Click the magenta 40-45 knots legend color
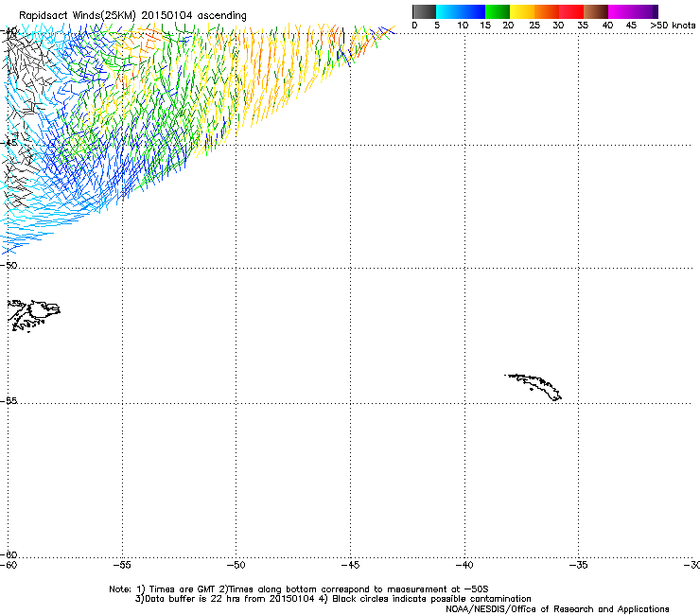The height and width of the screenshot is (615, 700). tap(621, 11)
